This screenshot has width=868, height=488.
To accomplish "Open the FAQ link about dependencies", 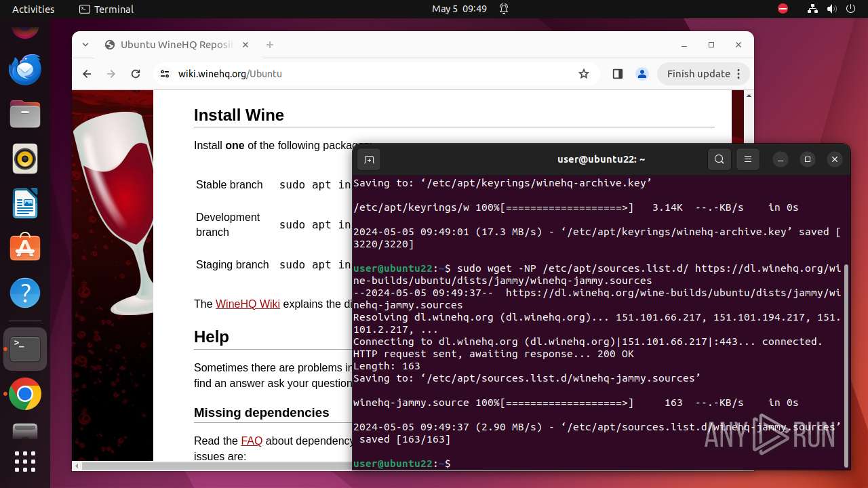I will pyautogui.click(x=252, y=441).
